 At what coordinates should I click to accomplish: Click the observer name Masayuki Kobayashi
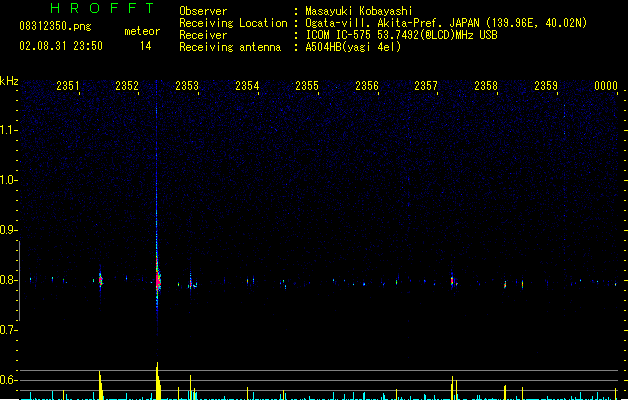(359, 11)
